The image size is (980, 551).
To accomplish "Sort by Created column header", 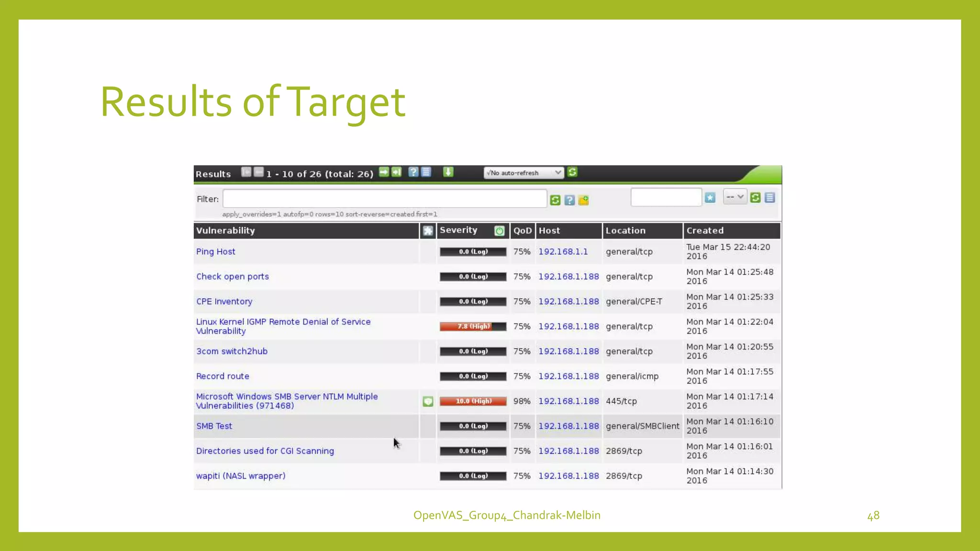I will [x=705, y=231].
